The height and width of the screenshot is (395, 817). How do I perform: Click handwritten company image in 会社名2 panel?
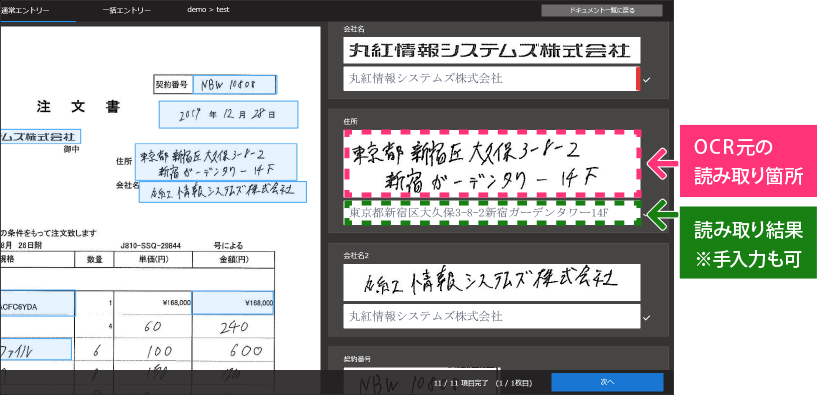(492, 282)
